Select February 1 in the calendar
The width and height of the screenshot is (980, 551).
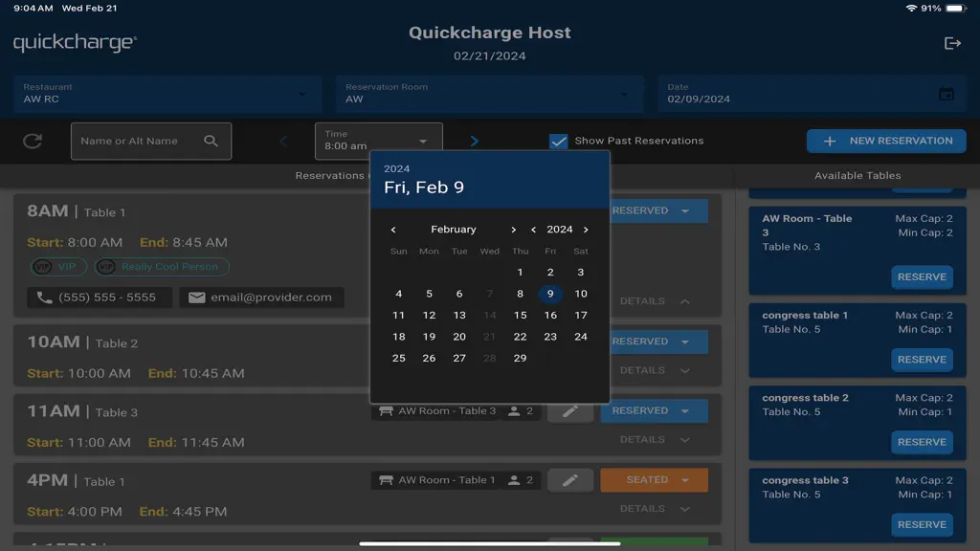coord(520,273)
